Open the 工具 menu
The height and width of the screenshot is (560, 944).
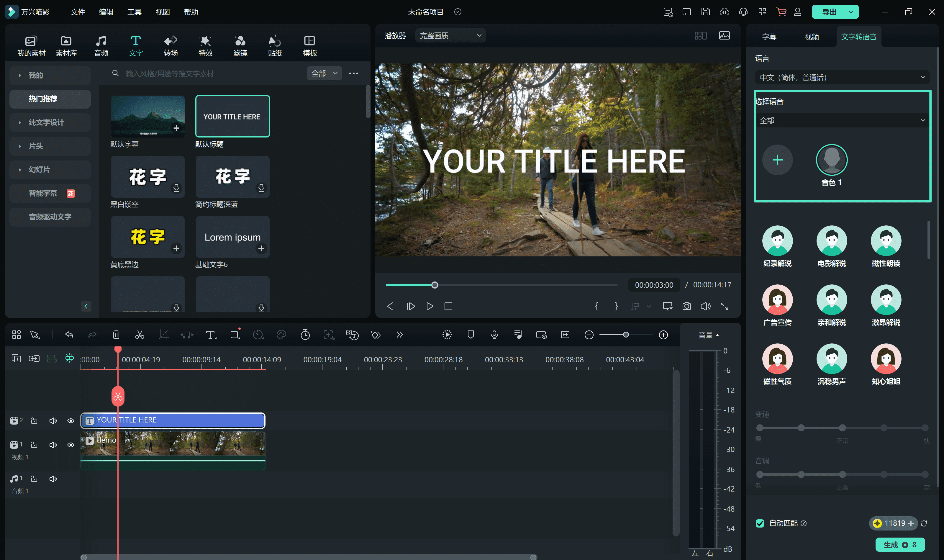[134, 12]
